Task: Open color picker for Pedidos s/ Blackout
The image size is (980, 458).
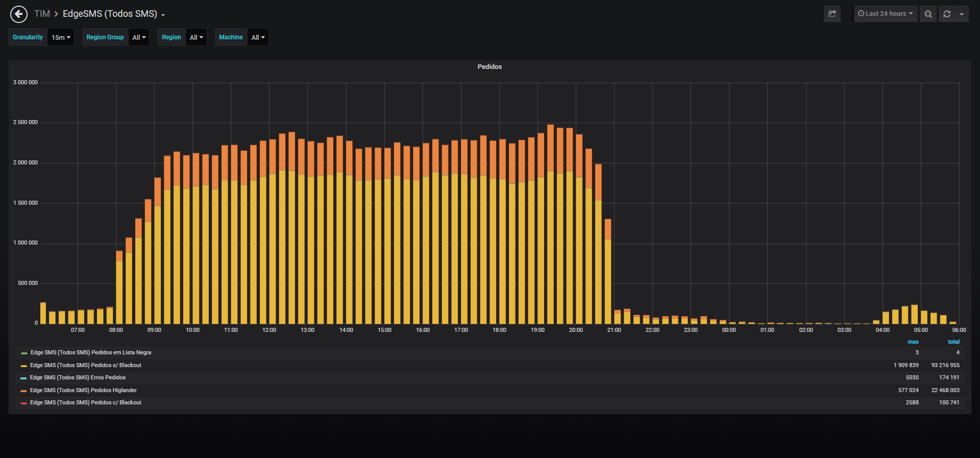Action: (x=24, y=366)
